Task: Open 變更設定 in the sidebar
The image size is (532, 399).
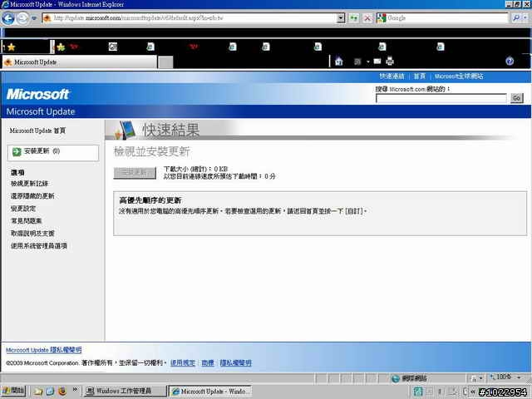Action: coord(23,209)
